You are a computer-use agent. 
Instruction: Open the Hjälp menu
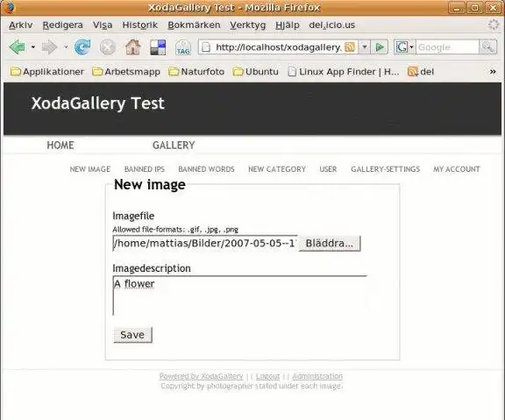click(x=288, y=25)
